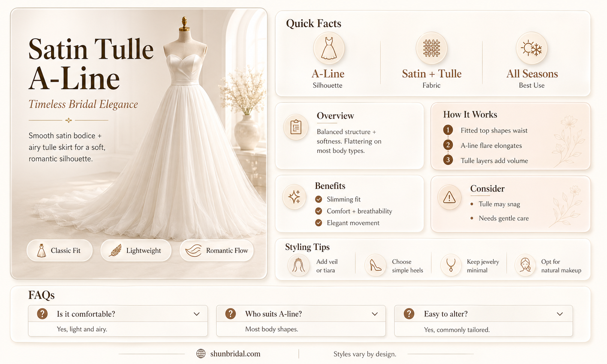This screenshot has height=364, width=607.
Task: Select the Romantic Flow pill button
Action: coord(217,250)
